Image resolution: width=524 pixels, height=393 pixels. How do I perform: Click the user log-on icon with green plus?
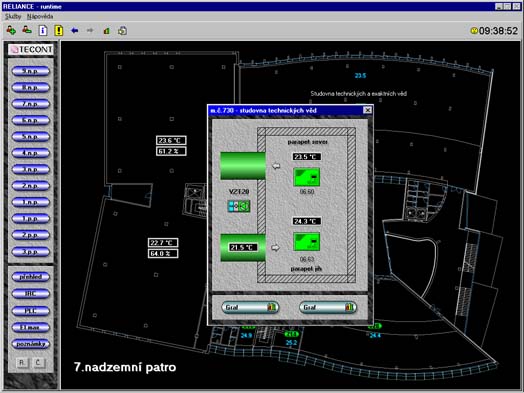[x=11, y=30]
